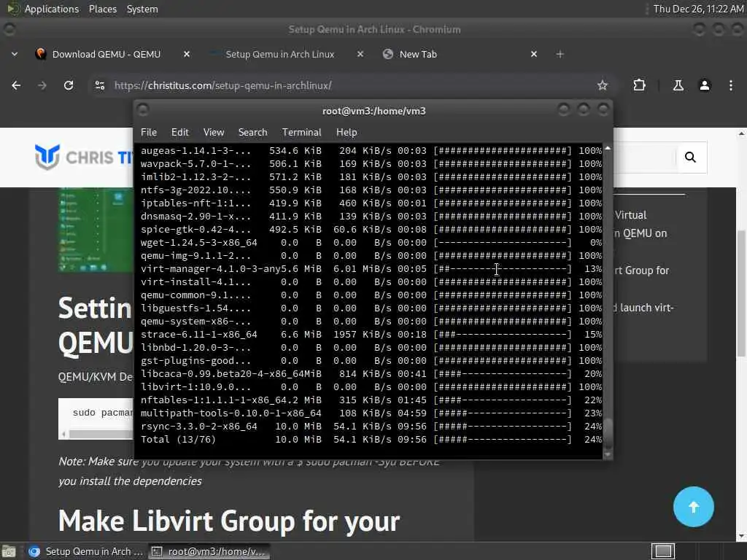Click the Chris Titus site logo

(84, 157)
